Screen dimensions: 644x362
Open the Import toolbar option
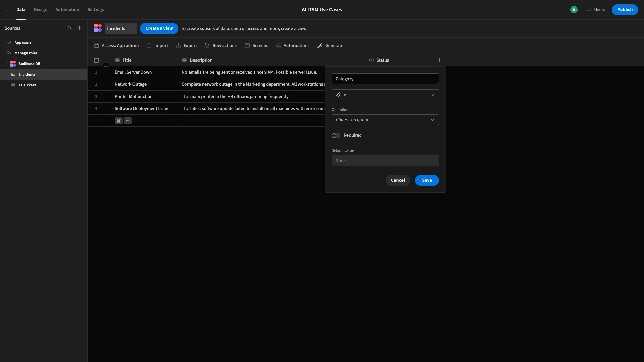coord(157,46)
